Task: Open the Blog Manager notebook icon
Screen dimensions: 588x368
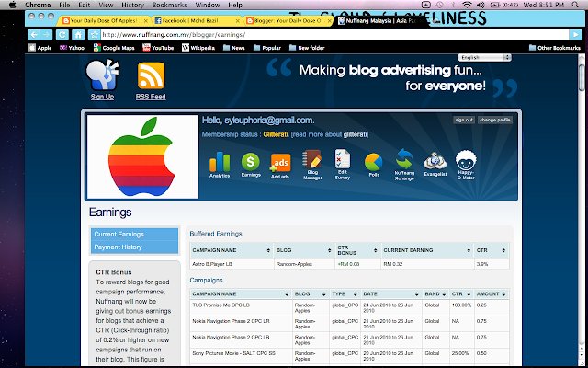Action: [x=312, y=160]
